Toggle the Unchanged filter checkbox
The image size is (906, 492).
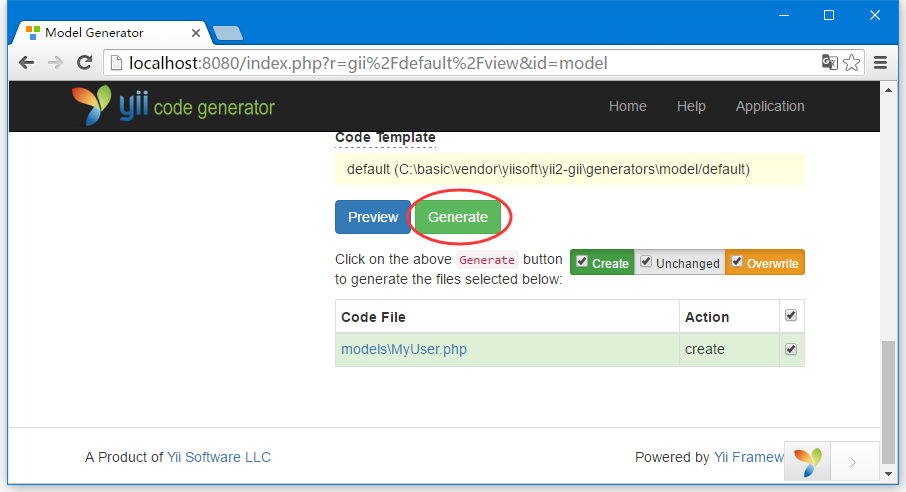click(x=646, y=261)
